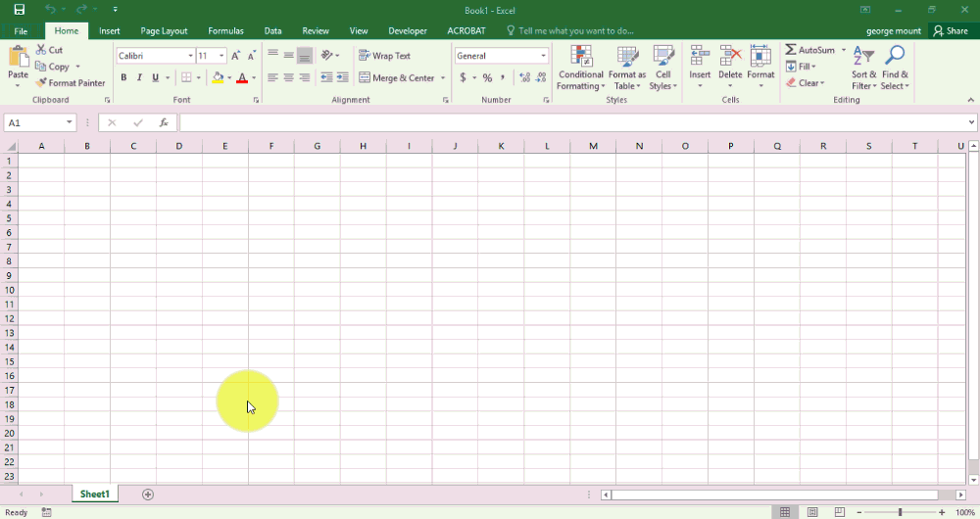
Task: Click the Format Painter brush icon
Action: click(x=41, y=83)
